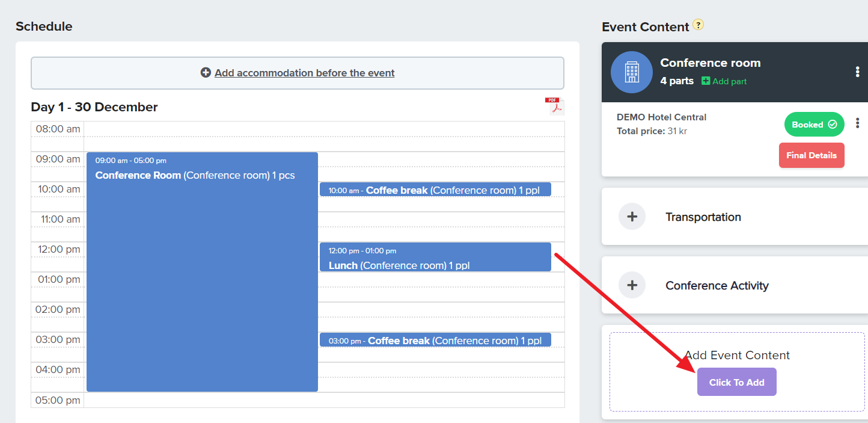
Task: Click the Transportation label
Action: coord(703,217)
